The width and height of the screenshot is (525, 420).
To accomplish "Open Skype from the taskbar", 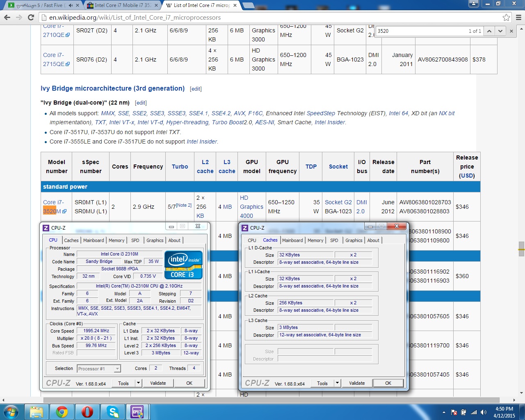I will (x=112, y=411).
